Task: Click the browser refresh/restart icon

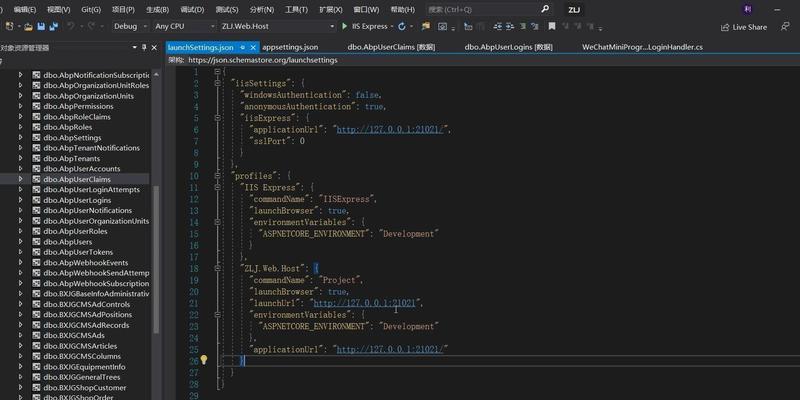Action: coord(402,27)
